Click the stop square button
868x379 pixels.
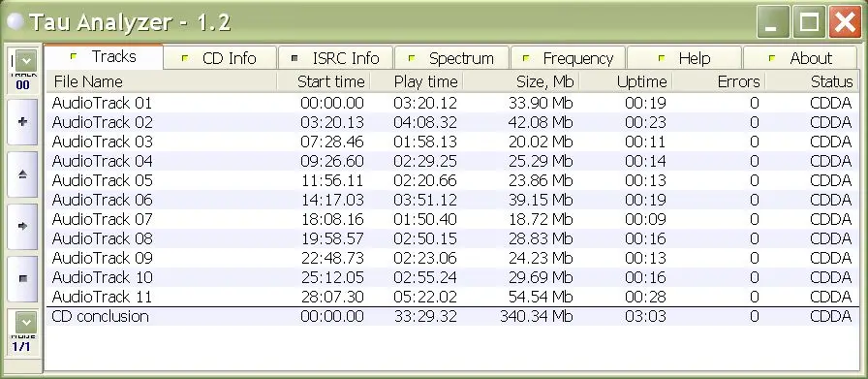pyautogui.click(x=22, y=278)
